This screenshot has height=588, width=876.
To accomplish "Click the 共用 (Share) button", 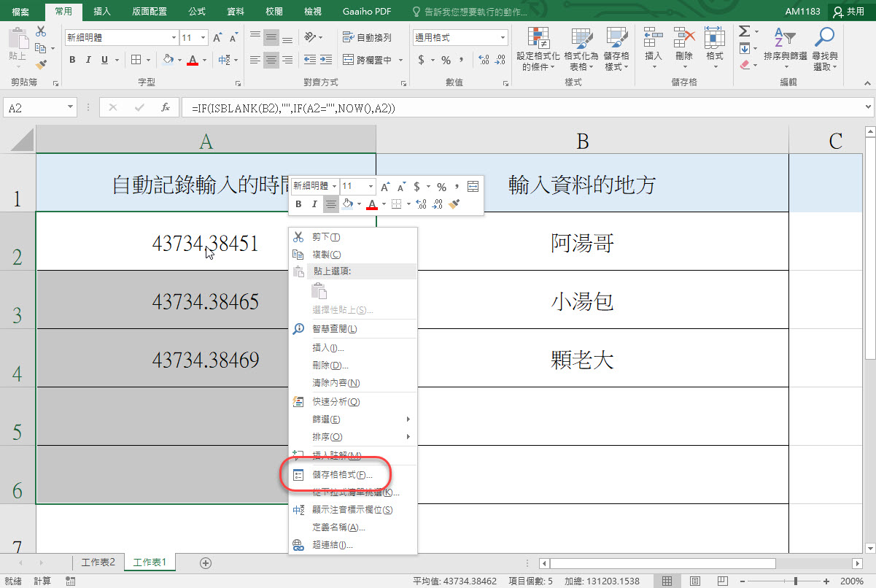I will click(849, 12).
